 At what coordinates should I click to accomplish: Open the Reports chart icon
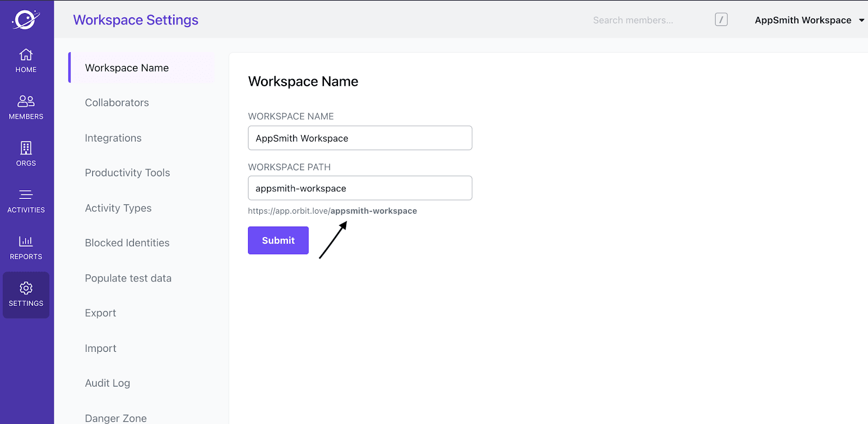coord(26,241)
